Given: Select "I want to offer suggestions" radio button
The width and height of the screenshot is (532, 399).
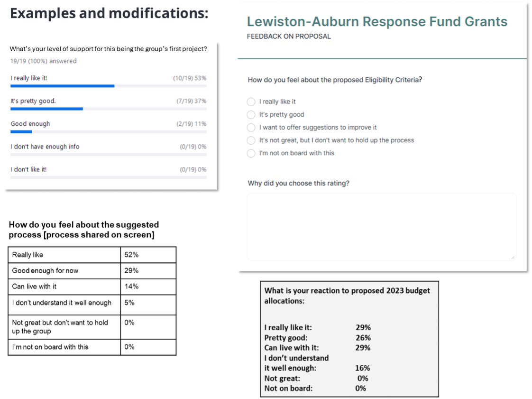Looking at the screenshot, I should coord(251,128).
